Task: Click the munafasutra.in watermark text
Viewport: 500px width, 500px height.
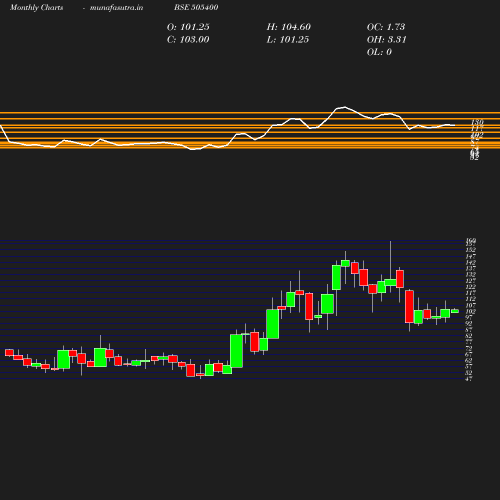Action: click(x=116, y=8)
